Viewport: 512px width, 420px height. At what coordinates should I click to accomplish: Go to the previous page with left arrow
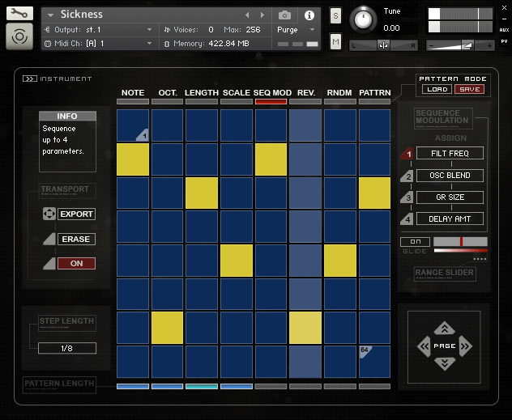(424, 346)
